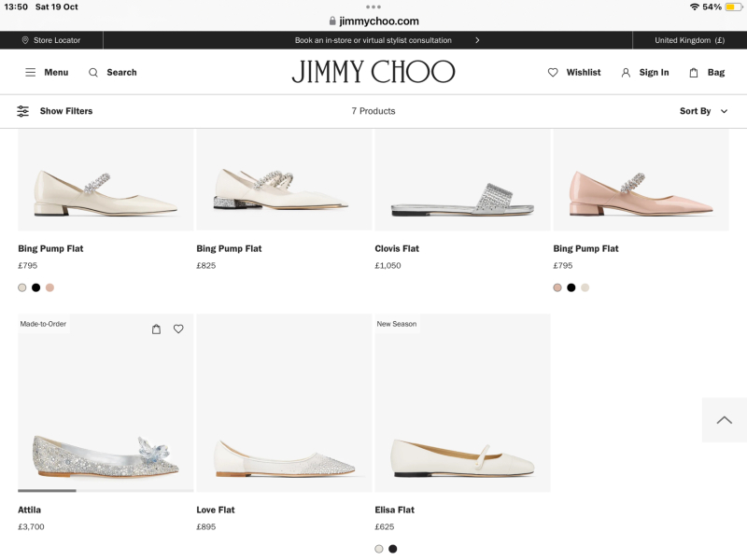This screenshot has height=560, width=747.
Task: Click the scroll-to-top arrow button
Action: (x=725, y=419)
